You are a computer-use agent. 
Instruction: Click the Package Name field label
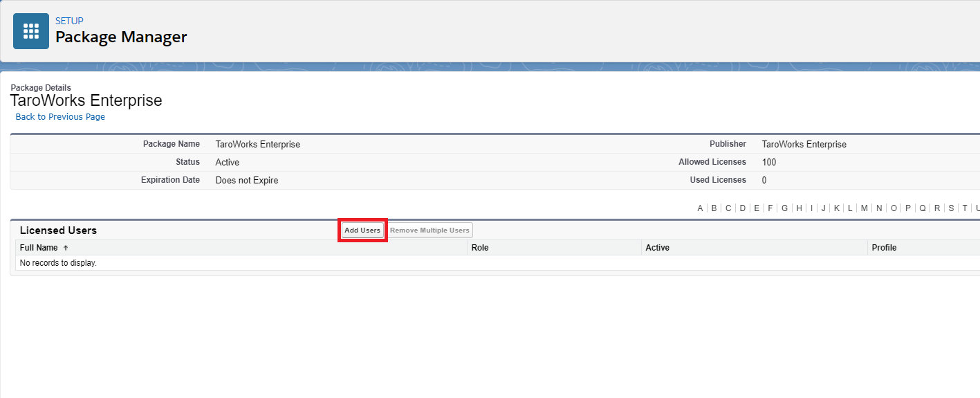(172, 144)
